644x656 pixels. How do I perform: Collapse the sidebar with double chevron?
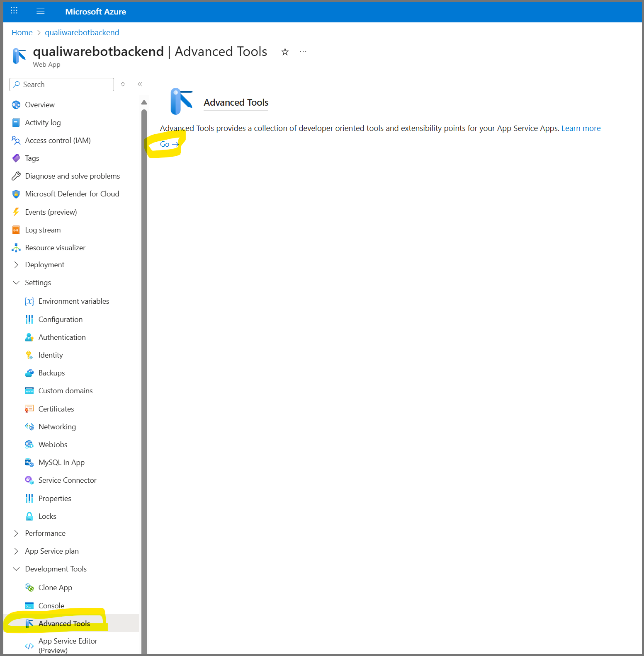tap(140, 85)
